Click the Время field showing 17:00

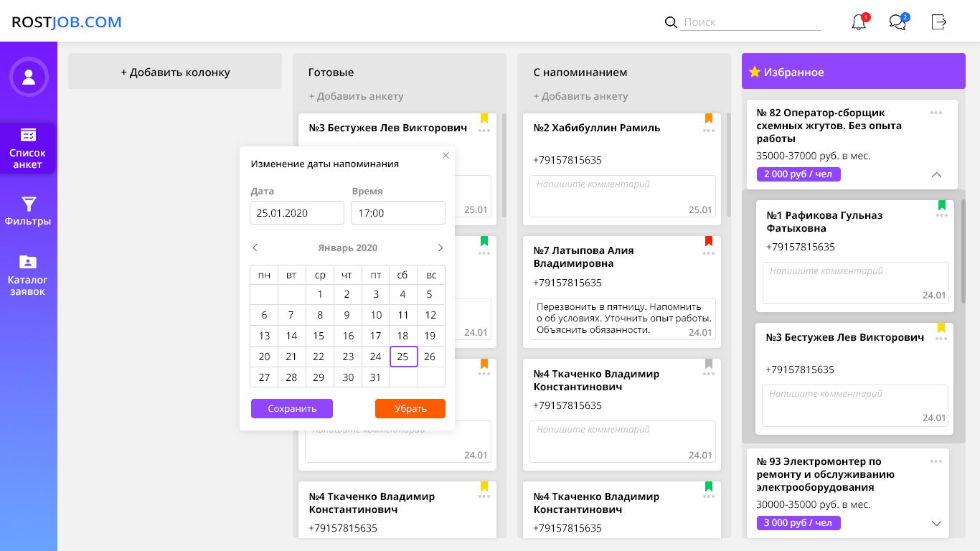[398, 213]
